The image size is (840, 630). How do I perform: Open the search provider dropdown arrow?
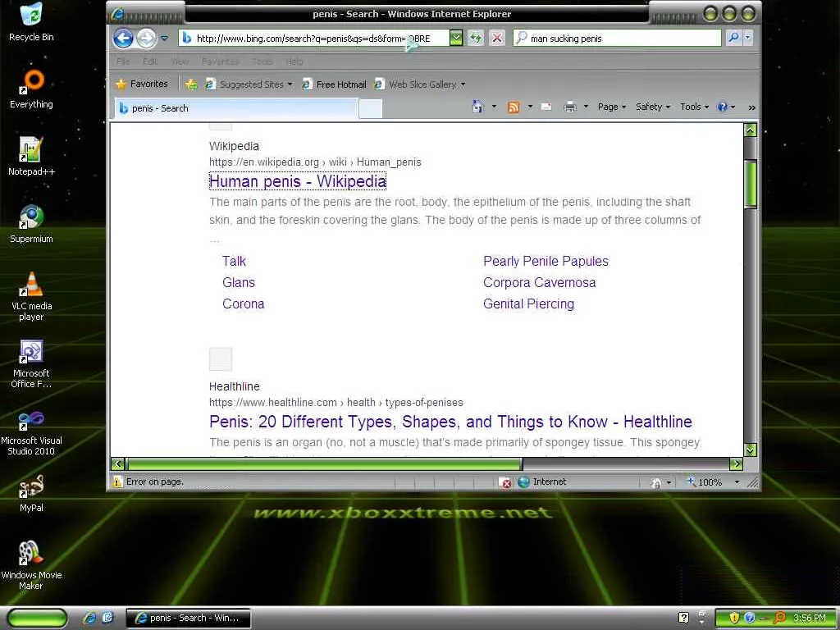click(748, 38)
